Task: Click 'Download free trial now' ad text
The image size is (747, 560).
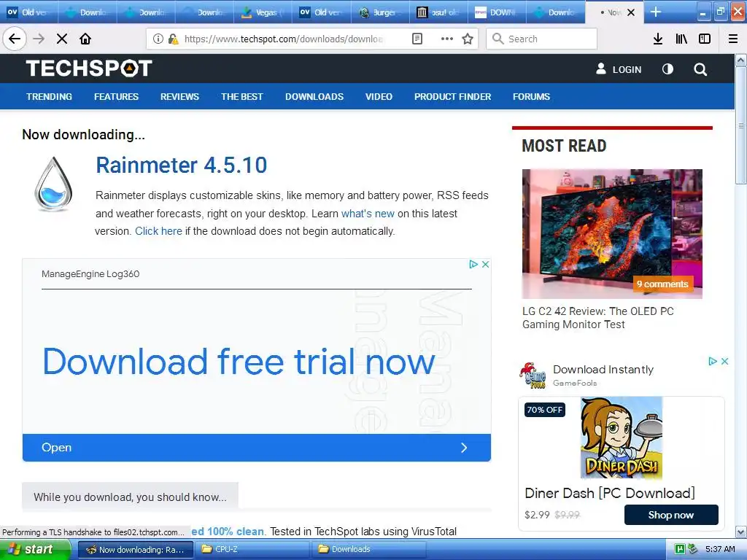Action: [239, 362]
